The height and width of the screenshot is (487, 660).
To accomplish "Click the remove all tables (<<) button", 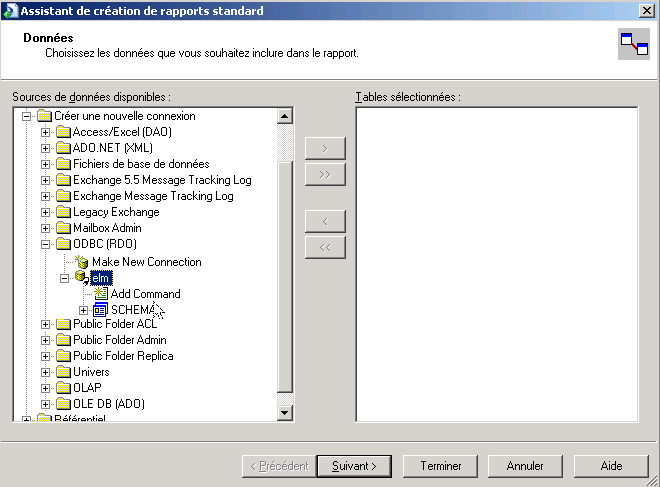I will pyautogui.click(x=325, y=247).
